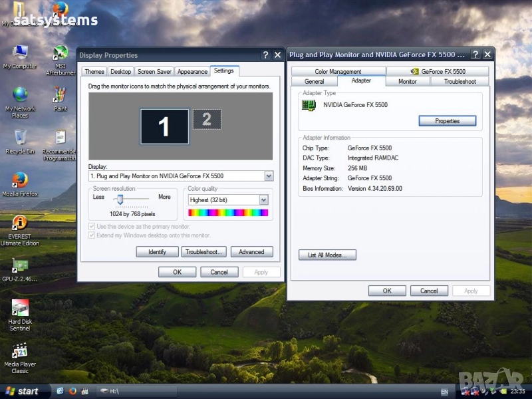Open the Color Management tab
The image size is (532, 399).
pyautogui.click(x=338, y=71)
